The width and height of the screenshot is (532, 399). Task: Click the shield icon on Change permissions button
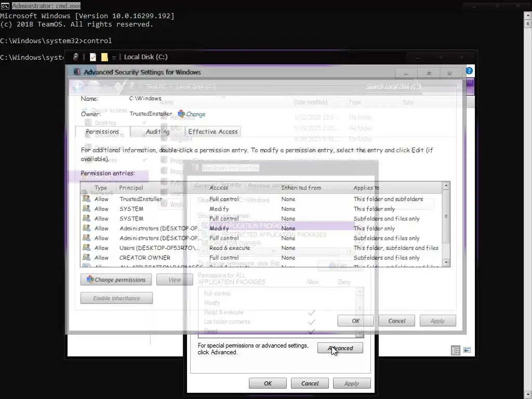coord(90,279)
